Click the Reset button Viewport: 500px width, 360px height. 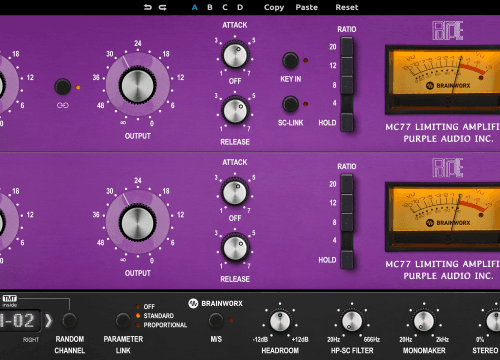(347, 7)
